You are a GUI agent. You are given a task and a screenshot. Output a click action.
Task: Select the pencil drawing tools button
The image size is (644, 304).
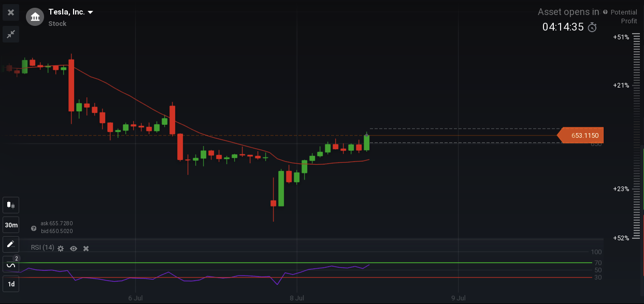click(11, 244)
